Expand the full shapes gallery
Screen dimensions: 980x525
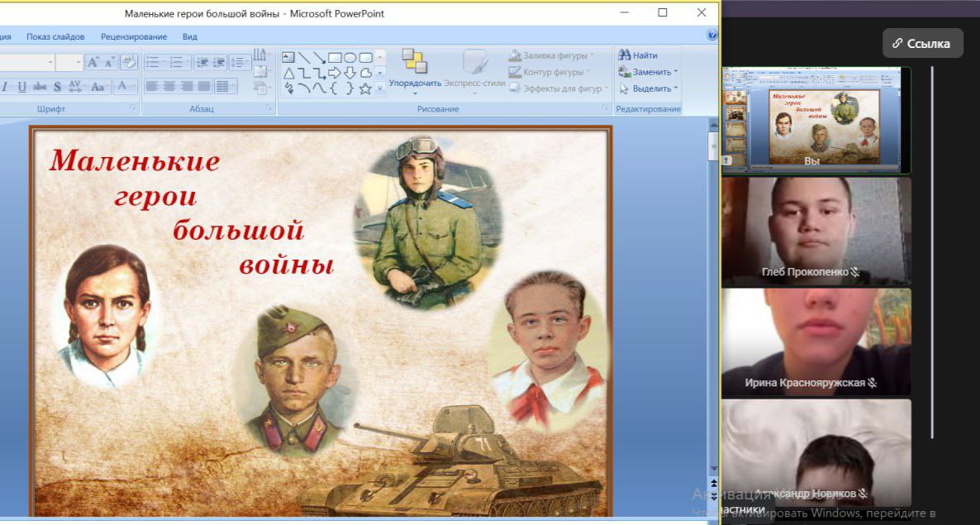[x=380, y=89]
